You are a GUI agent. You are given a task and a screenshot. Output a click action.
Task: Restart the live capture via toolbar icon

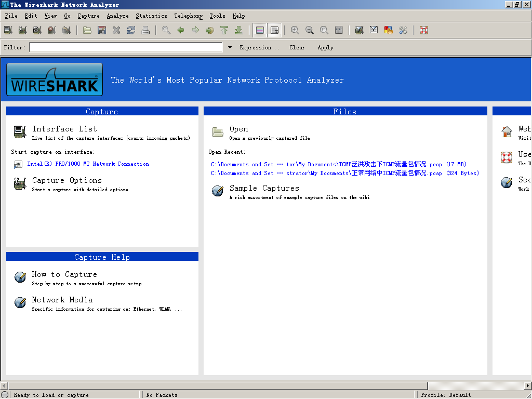tap(66, 30)
